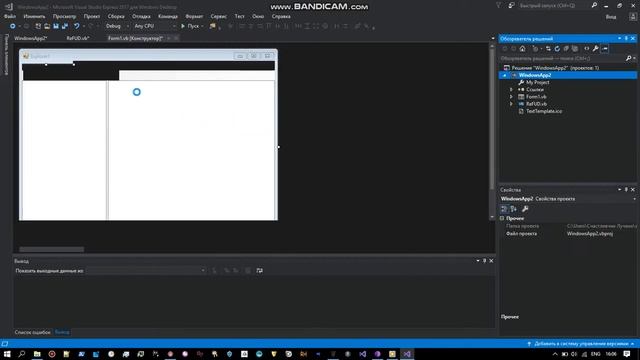640x360 pixels.
Task: Open the Any CPU platform dropdown
Action: tap(155, 26)
